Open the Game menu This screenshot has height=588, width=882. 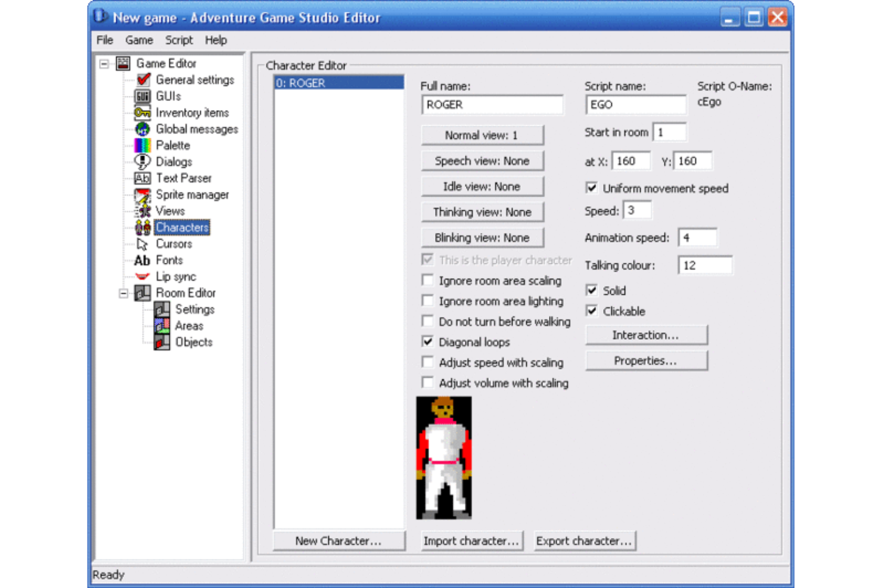pos(139,40)
